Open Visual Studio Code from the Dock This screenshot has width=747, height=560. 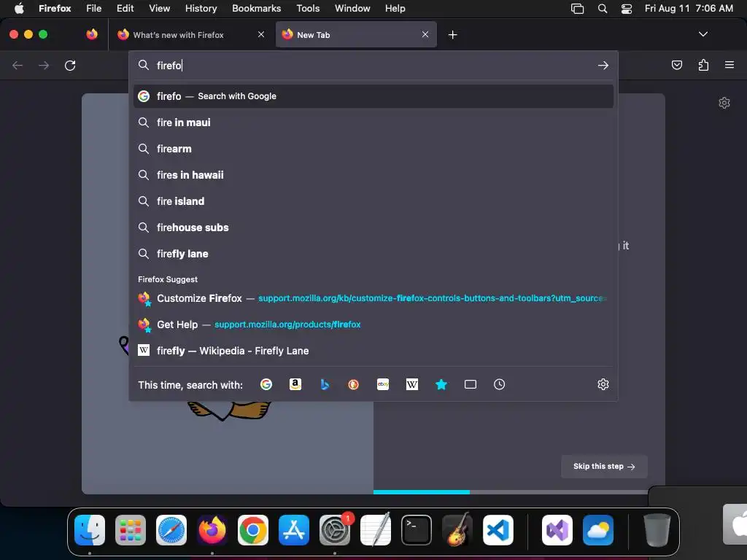coord(498,530)
